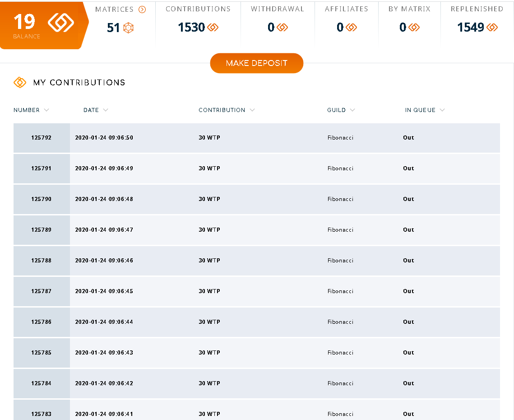Click 30 WTP in row 125789
514x420 pixels.
pyautogui.click(x=209, y=230)
